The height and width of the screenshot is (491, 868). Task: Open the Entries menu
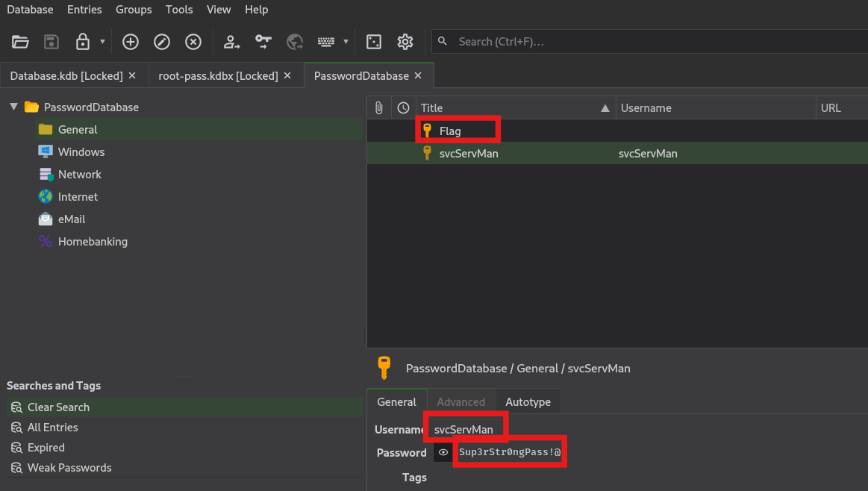pos(84,10)
